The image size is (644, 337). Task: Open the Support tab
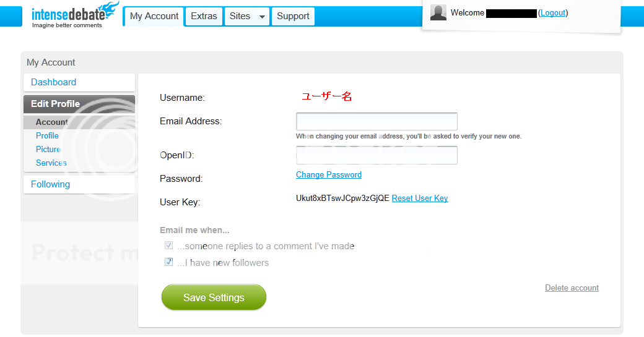coord(293,17)
